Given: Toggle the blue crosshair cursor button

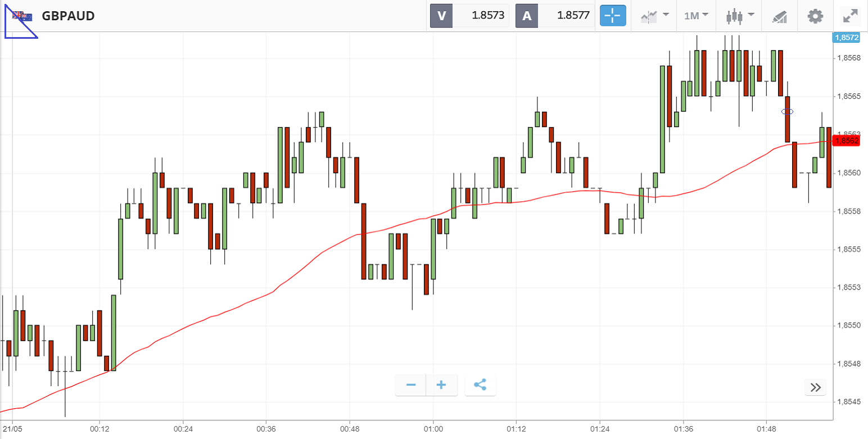Looking at the screenshot, I should coord(613,16).
